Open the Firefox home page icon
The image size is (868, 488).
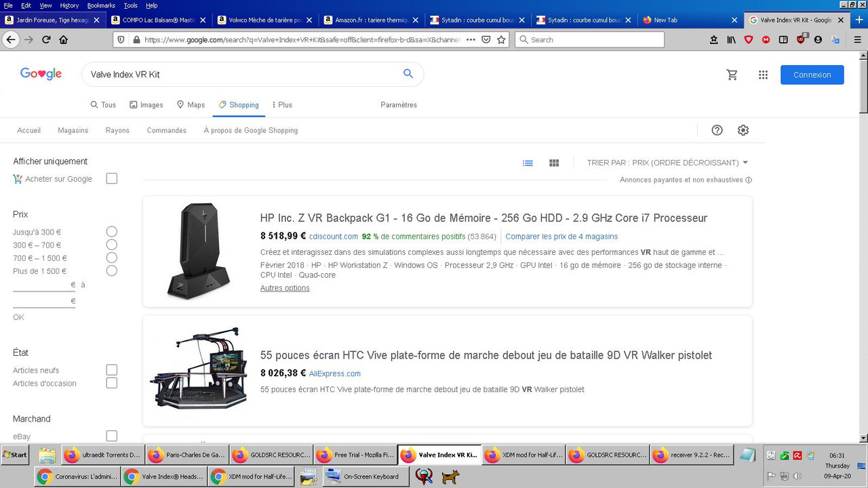(x=64, y=39)
